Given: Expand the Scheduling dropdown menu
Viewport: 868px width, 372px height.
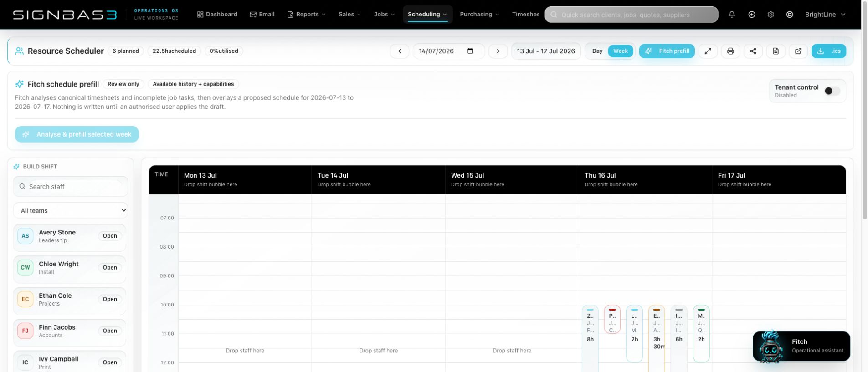Looking at the screenshot, I should (x=427, y=15).
